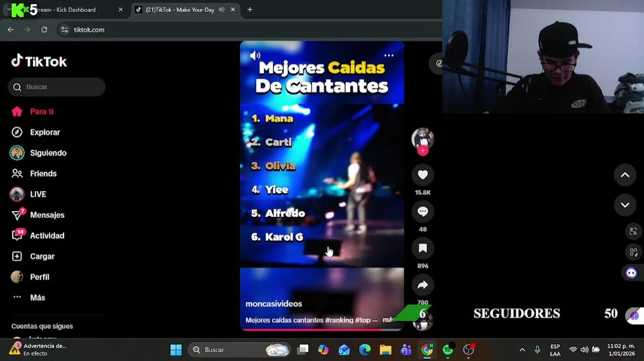The image size is (644, 361).
Task: Click the microphone icon in tray
Action: click(x=537, y=349)
